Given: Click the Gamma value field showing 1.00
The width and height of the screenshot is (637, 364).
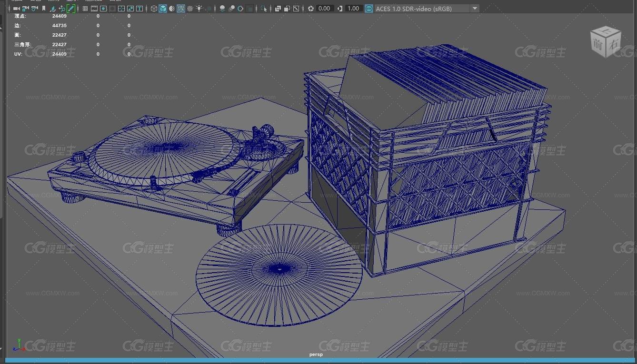Looking at the screenshot, I should [x=353, y=9].
